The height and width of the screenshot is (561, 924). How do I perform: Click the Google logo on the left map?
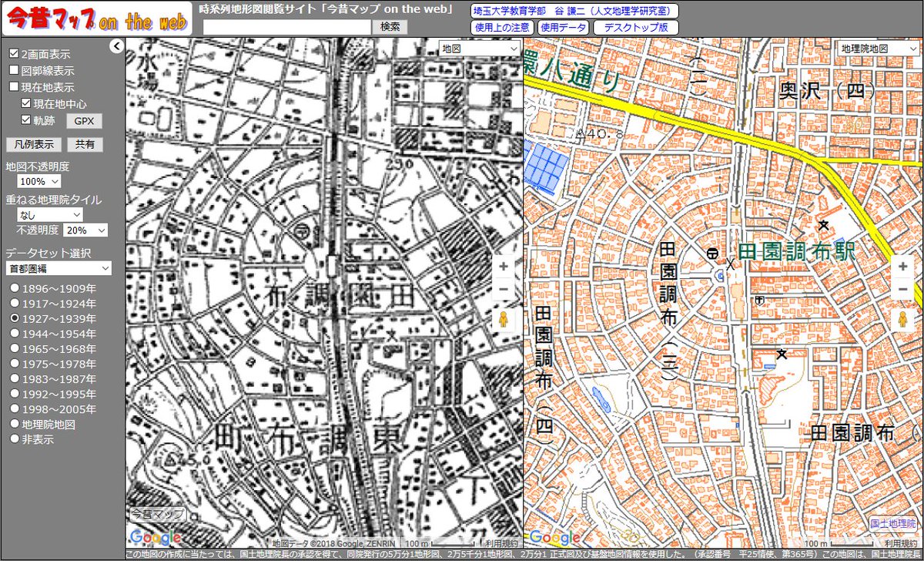(155, 537)
